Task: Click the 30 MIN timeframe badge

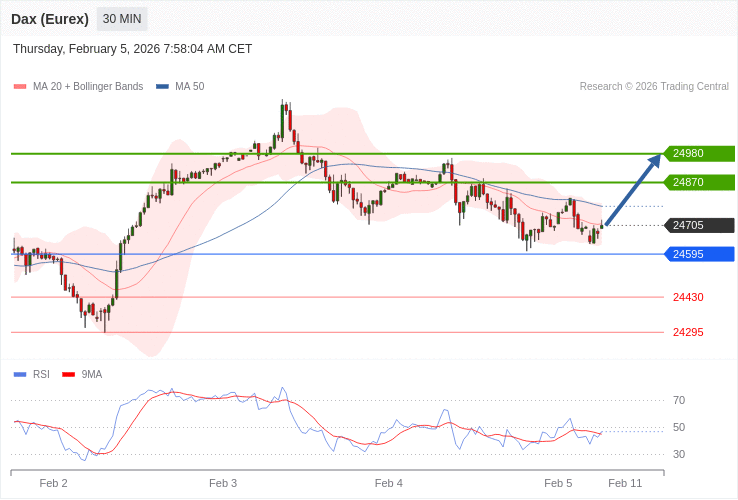Action: click(x=122, y=19)
